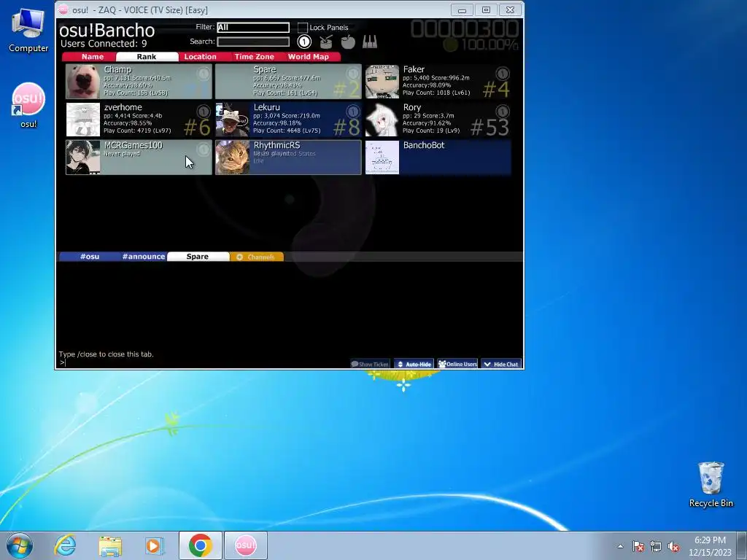Click Champ's dog avatar
The height and width of the screenshot is (560, 747).
(83, 82)
